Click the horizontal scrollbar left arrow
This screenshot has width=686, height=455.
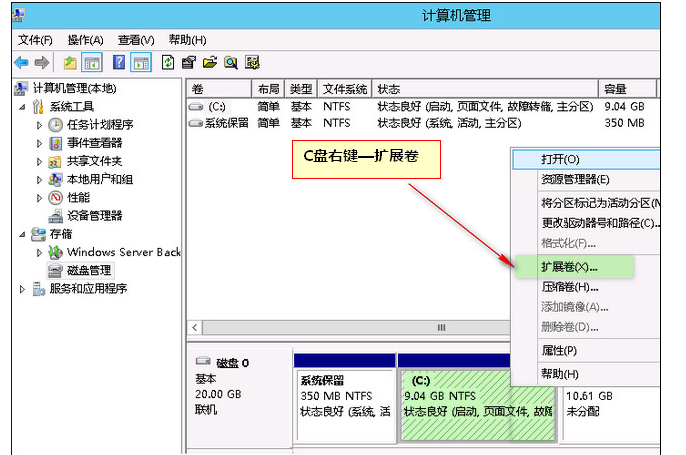[x=195, y=328]
